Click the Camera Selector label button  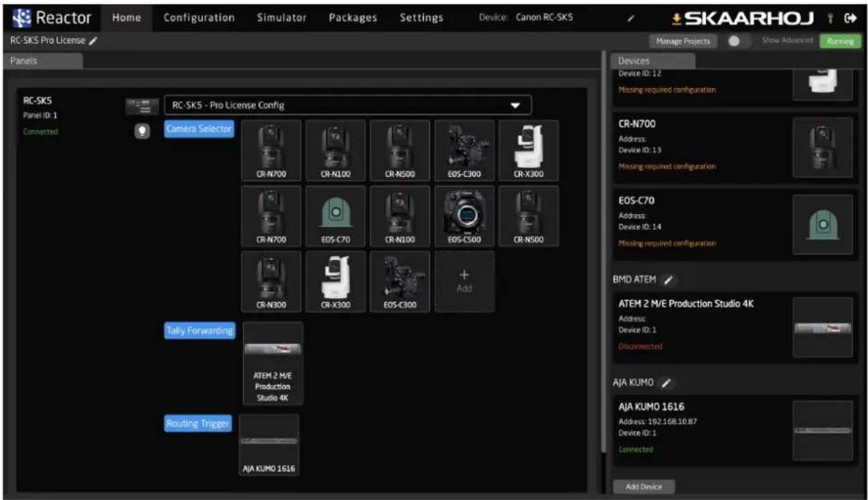click(199, 129)
